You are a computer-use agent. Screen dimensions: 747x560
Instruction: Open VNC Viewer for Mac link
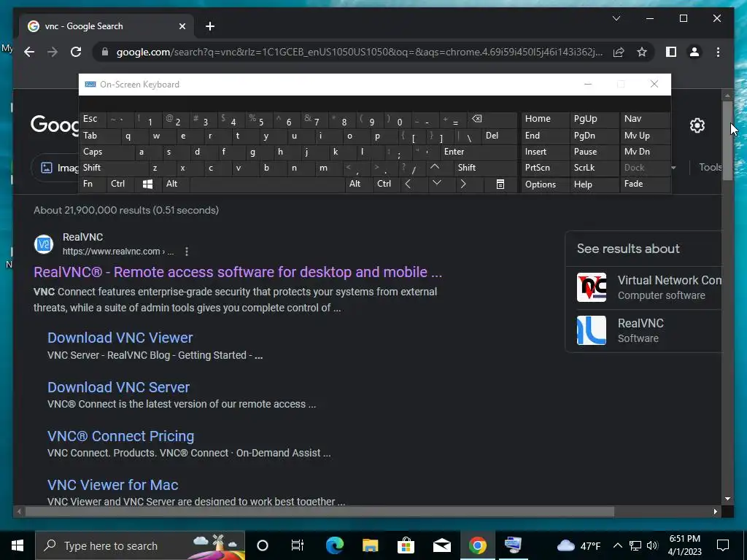pos(112,485)
